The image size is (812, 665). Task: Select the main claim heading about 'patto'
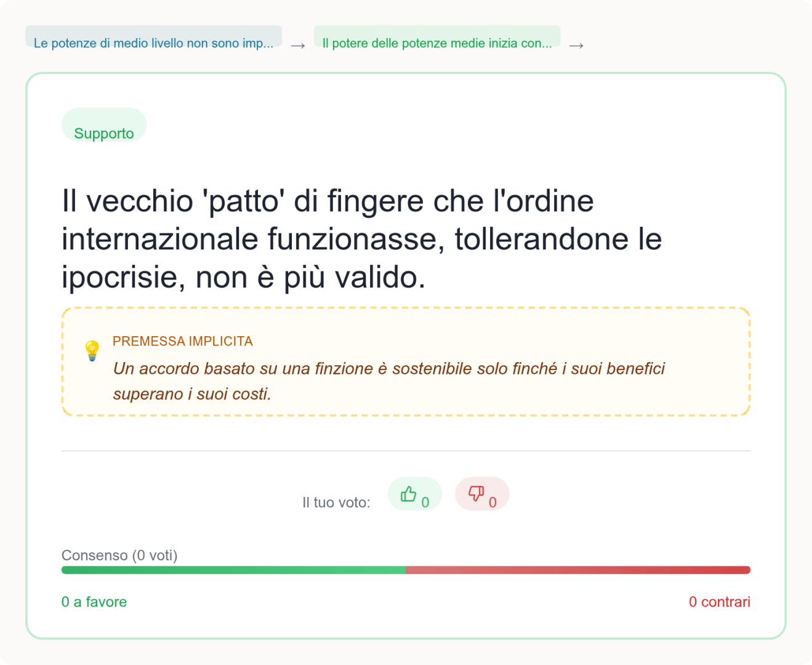[x=361, y=239]
